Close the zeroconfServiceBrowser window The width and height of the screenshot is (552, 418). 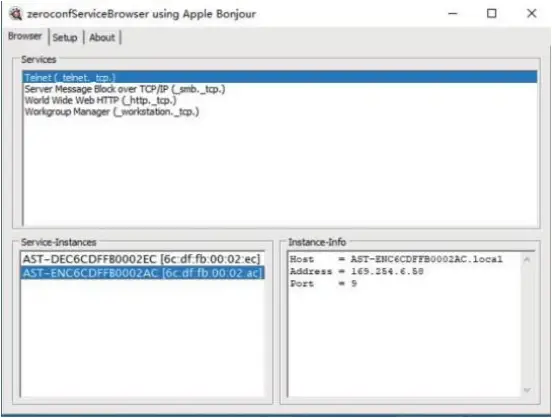532,14
